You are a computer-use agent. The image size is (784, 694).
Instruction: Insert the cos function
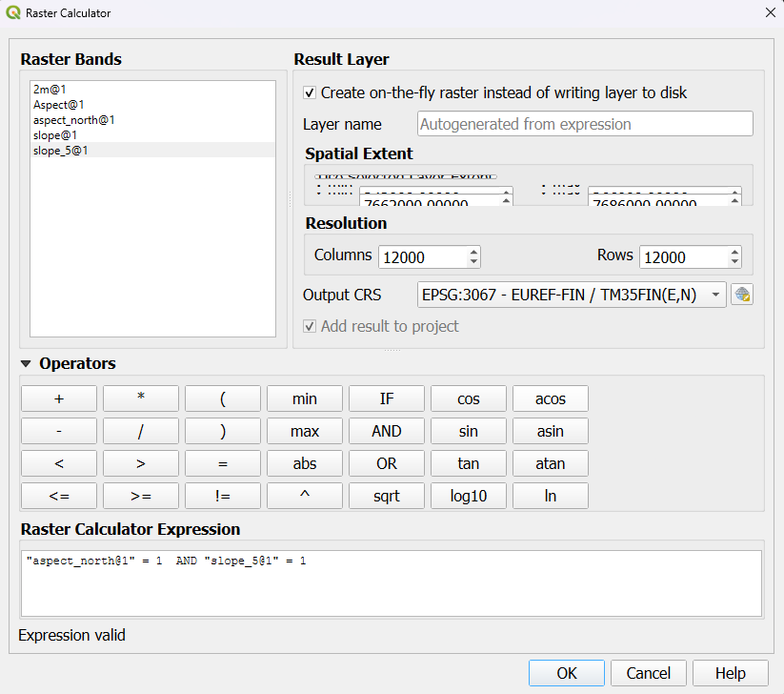point(469,398)
